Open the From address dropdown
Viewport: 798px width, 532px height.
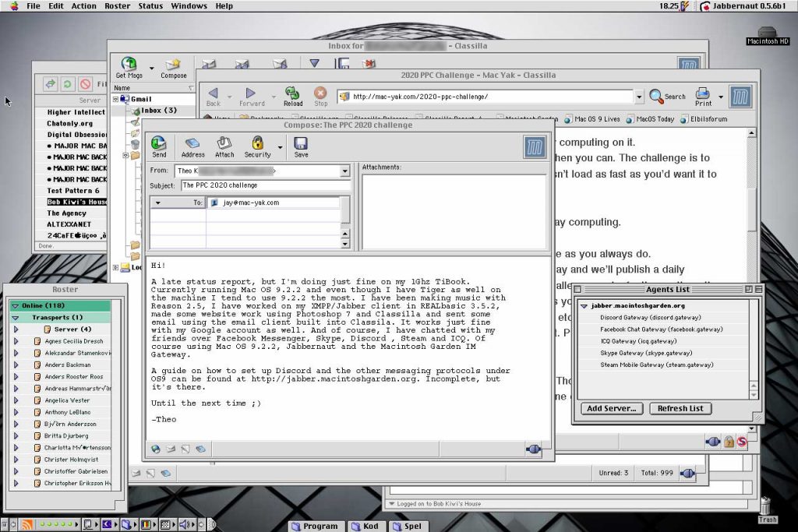345,171
